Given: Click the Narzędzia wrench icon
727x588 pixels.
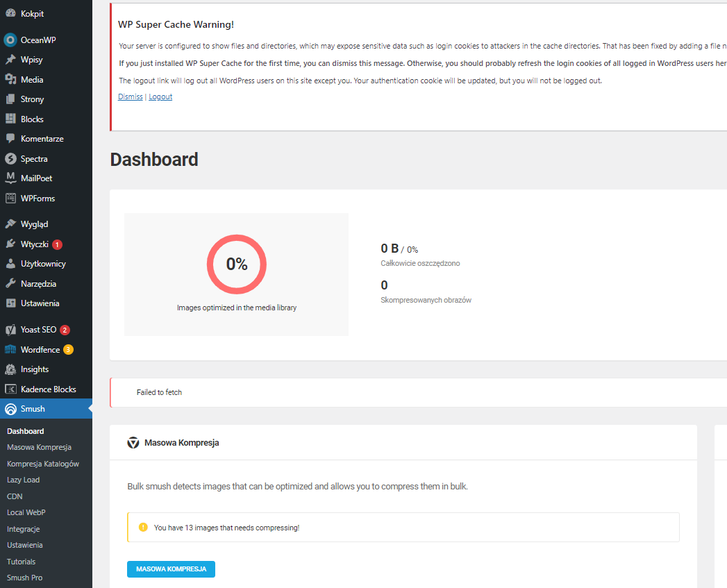Looking at the screenshot, I should [10, 283].
